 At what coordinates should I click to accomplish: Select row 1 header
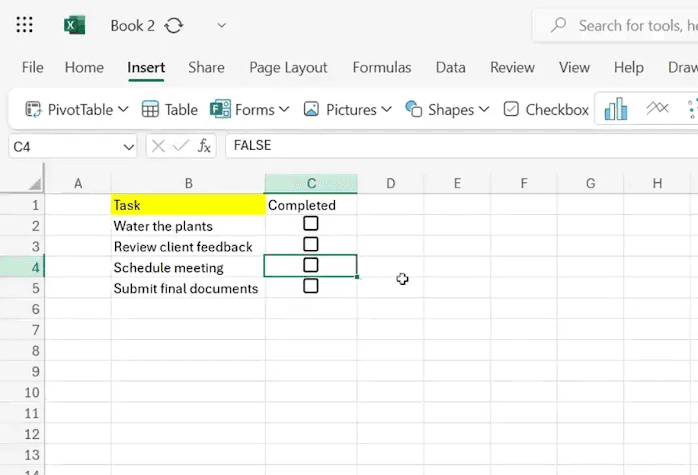[x=22, y=205]
